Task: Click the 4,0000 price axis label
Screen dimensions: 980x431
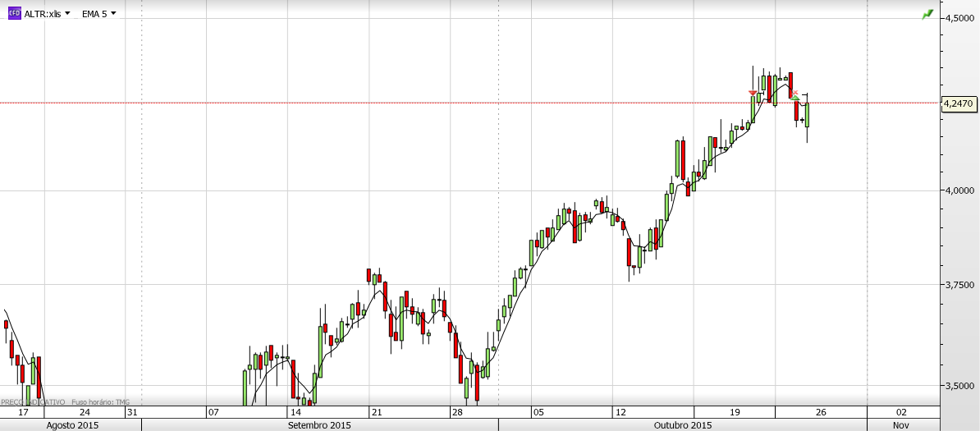Action: click(x=959, y=190)
